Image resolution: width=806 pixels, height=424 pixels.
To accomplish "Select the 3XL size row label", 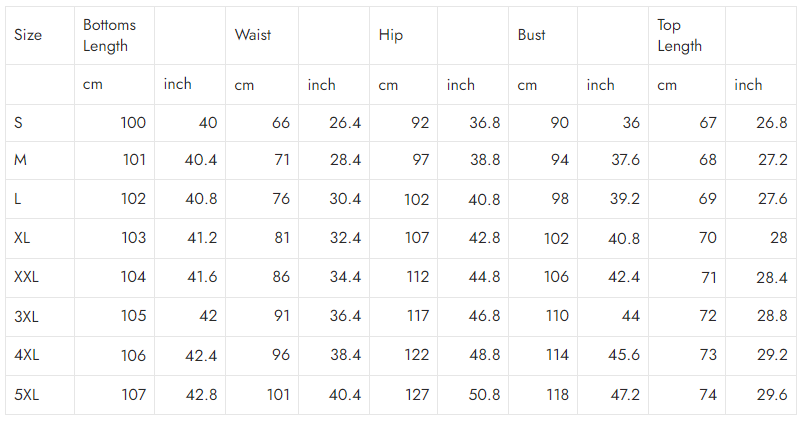I will pyautogui.click(x=26, y=316).
